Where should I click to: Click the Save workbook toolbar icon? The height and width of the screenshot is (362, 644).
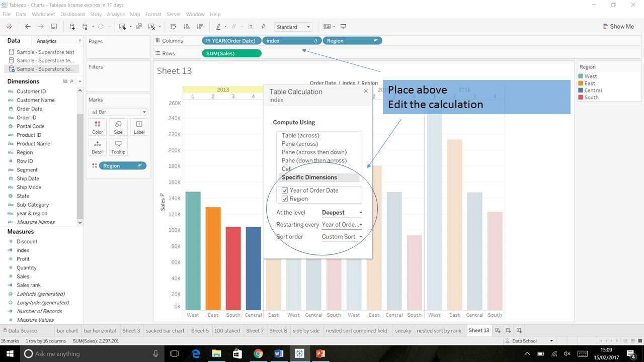point(54,27)
